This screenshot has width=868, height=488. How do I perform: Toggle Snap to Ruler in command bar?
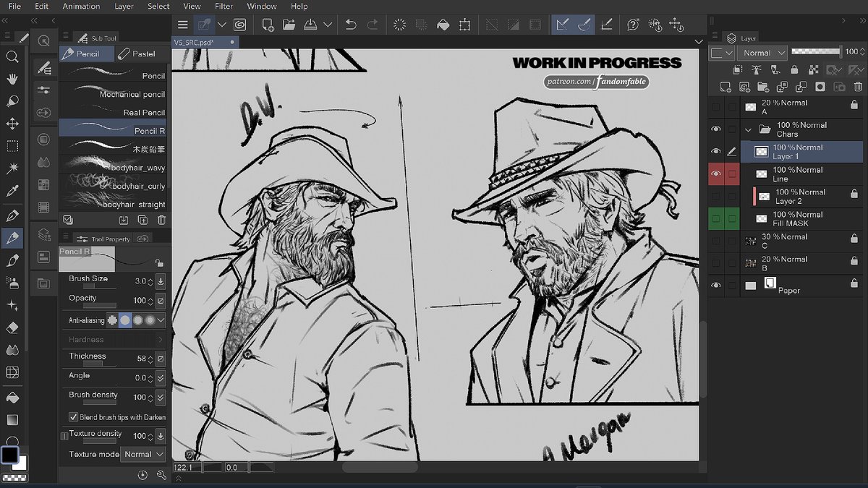[562, 25]
